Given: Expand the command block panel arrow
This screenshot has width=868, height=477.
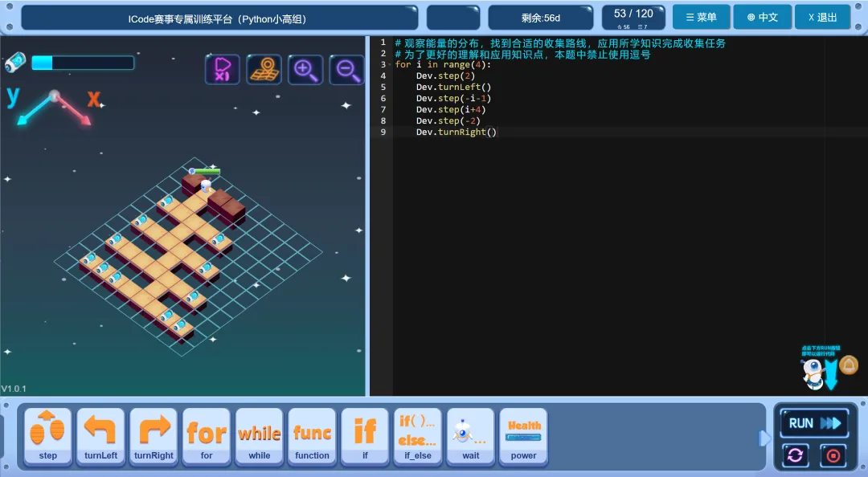Looking at the screenshot, I should pyautogui.click(x=764, y=438).
